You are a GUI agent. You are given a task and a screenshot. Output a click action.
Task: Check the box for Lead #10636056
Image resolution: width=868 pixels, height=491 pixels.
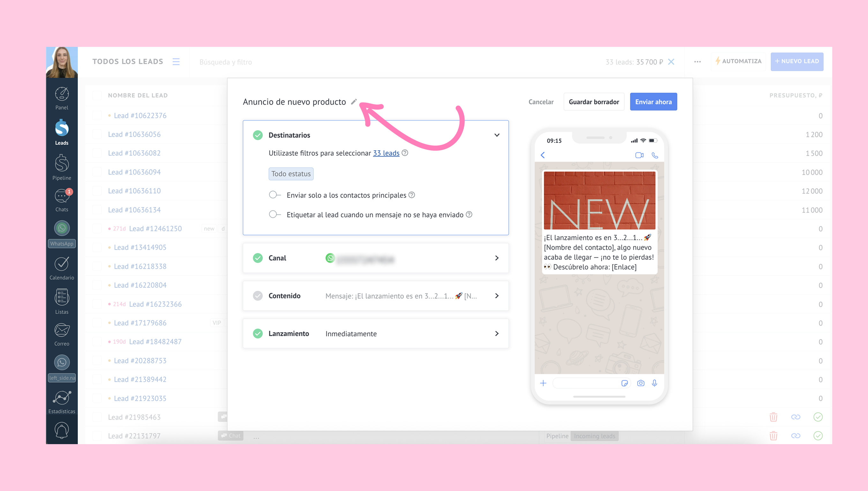[97, 134]
